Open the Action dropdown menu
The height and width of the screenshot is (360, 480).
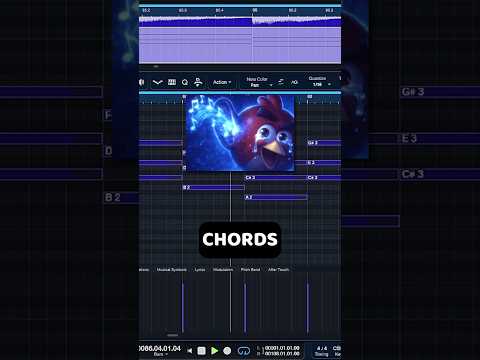222,82
